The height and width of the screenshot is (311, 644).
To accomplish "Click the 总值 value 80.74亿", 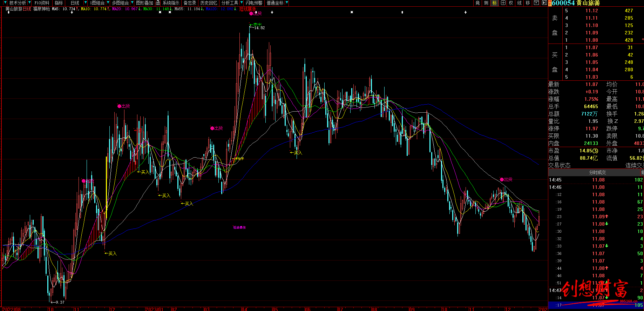I will tap(589, 158).
